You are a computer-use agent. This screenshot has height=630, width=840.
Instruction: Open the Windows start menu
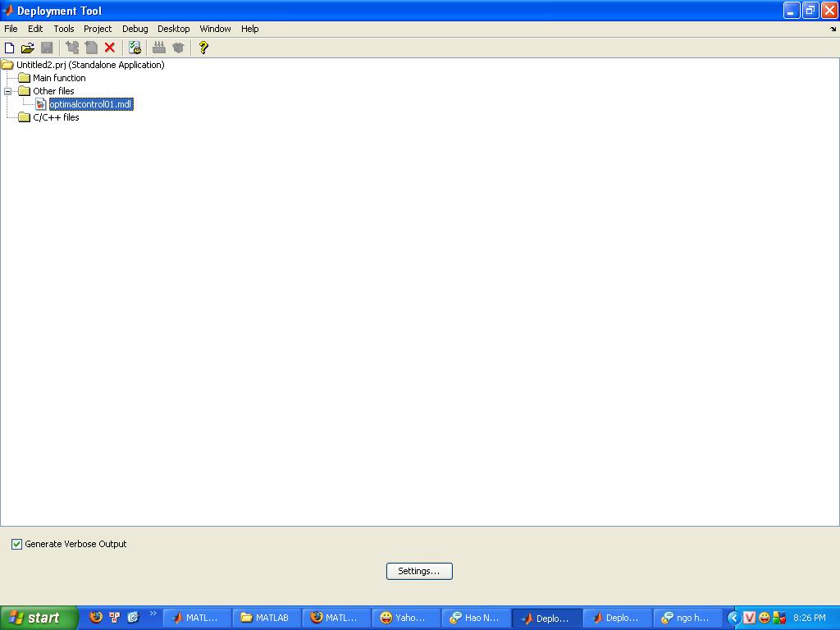pyautogui.click(x=39, y=618)
